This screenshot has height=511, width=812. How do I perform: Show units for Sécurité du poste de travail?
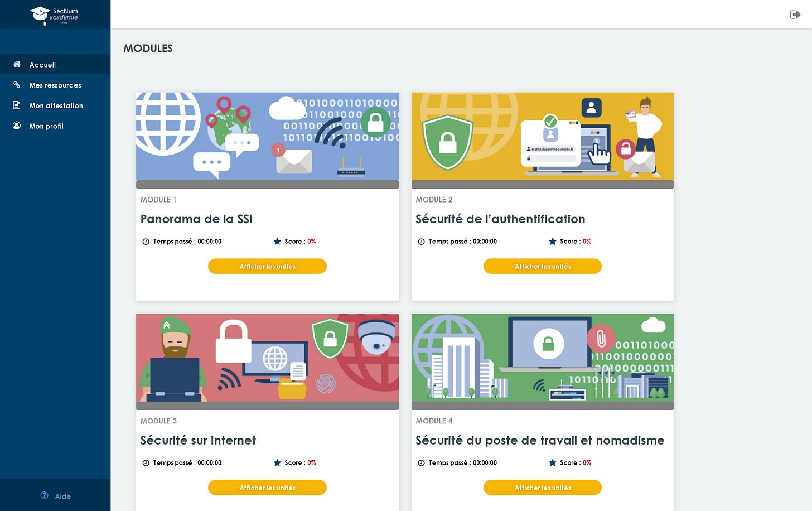[542, 488]
